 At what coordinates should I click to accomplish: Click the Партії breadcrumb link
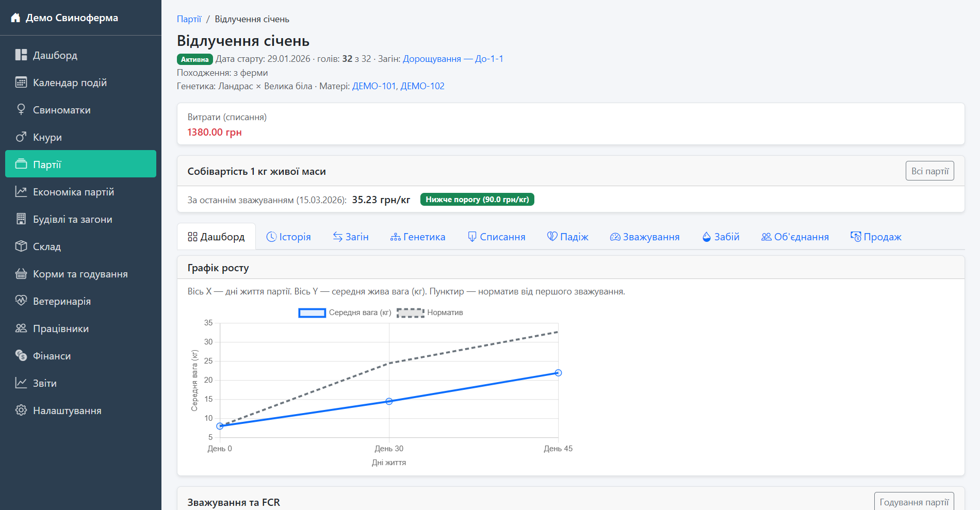pos(189,19)
